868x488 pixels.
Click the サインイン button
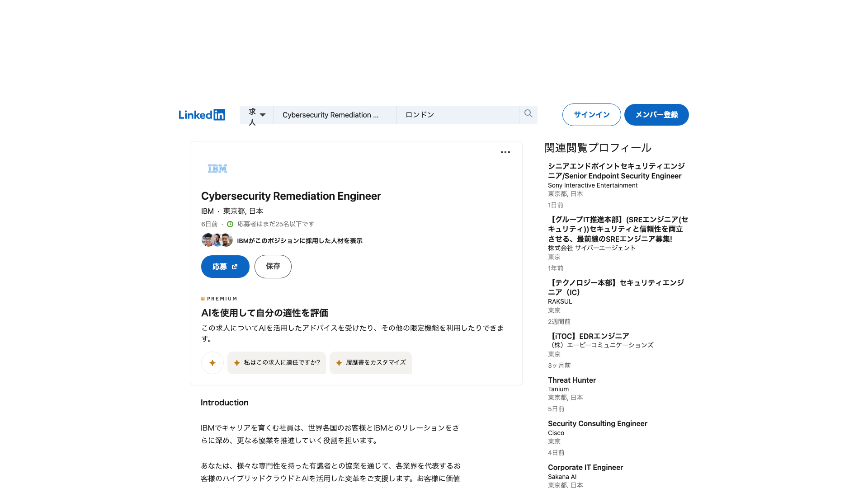591,115
